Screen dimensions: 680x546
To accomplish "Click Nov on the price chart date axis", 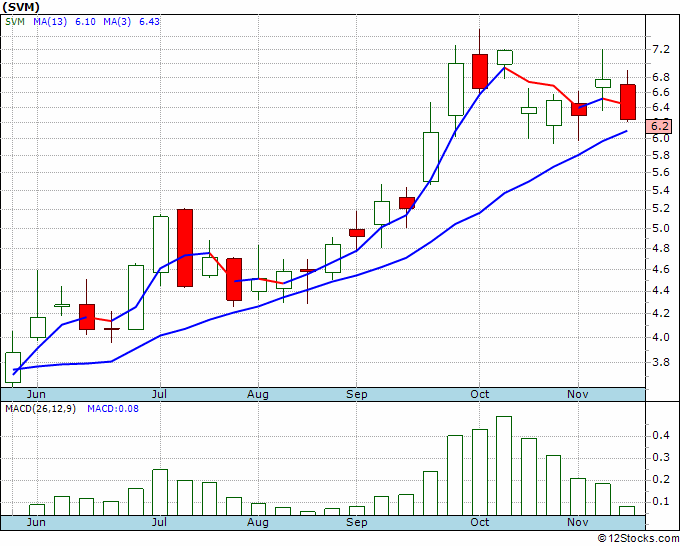I will pos(578,394).
